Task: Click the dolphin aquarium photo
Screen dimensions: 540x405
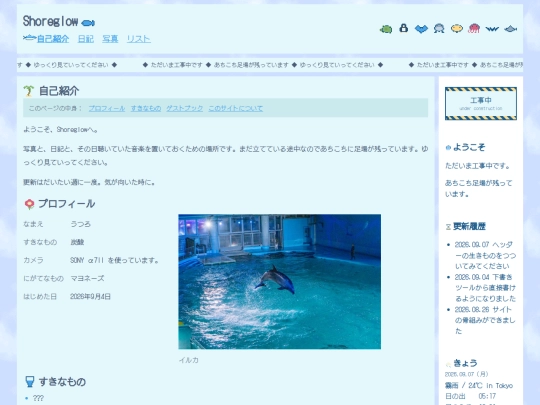Action: pos(280,282)
